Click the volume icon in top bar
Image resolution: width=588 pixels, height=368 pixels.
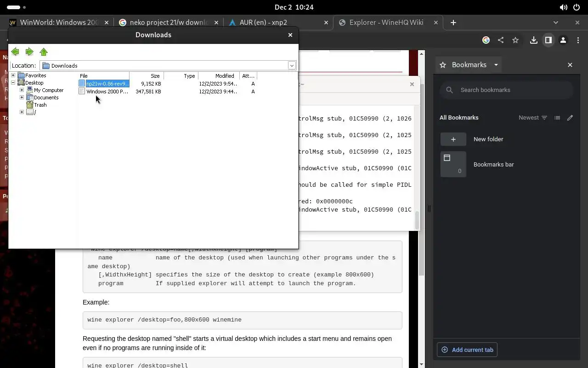point(563,7)
